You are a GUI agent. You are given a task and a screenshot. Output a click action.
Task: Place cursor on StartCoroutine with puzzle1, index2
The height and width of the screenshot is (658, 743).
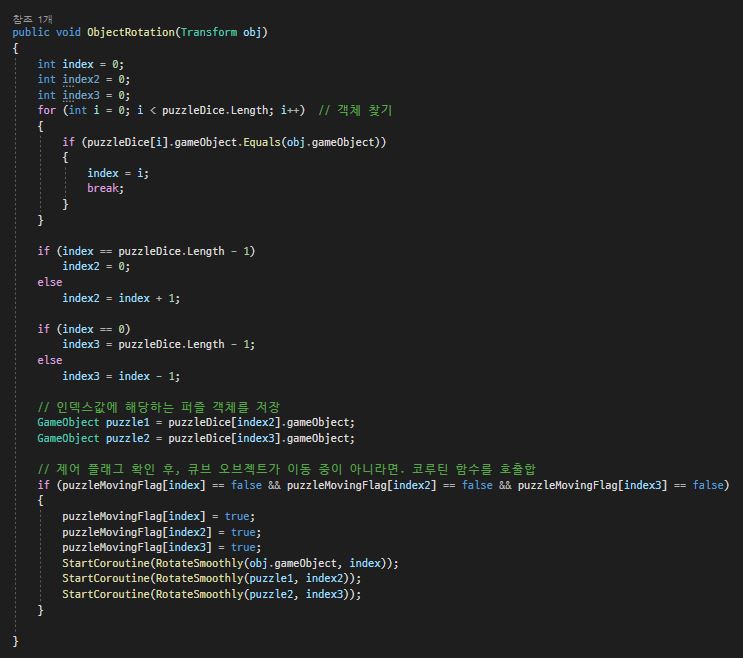[211, 578]
